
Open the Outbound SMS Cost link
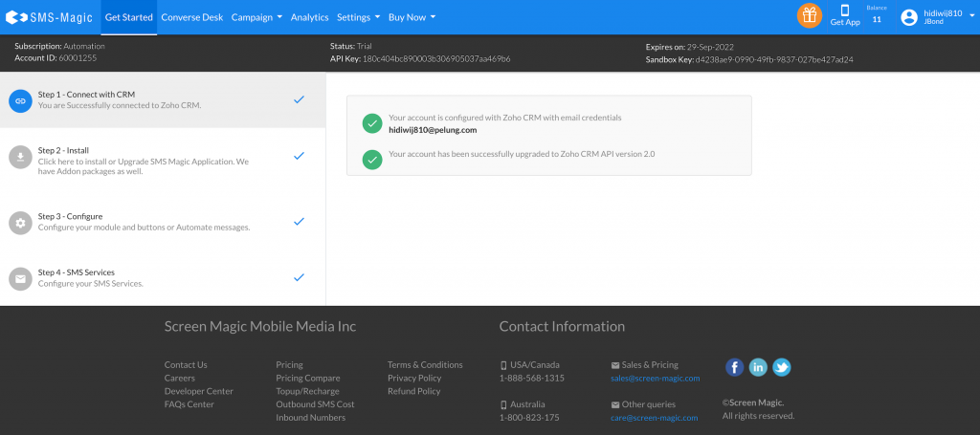click(x=315, y=404)
